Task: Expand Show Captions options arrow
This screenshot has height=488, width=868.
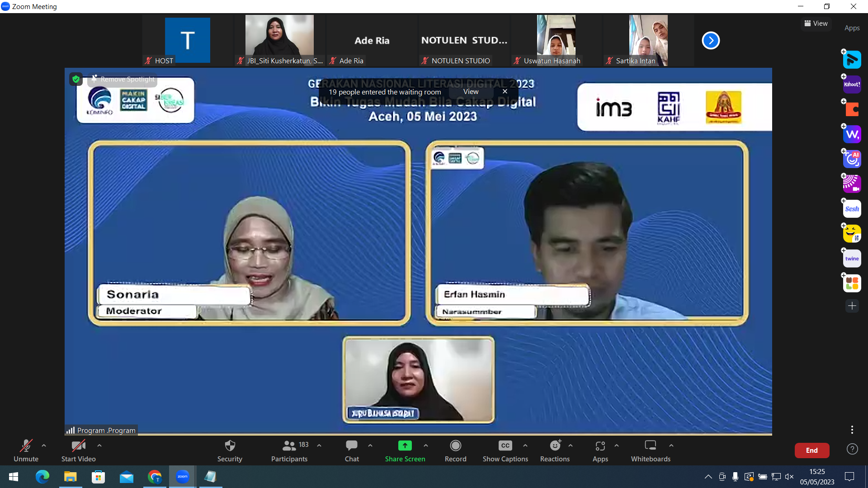Action: (x=525, y=446)
